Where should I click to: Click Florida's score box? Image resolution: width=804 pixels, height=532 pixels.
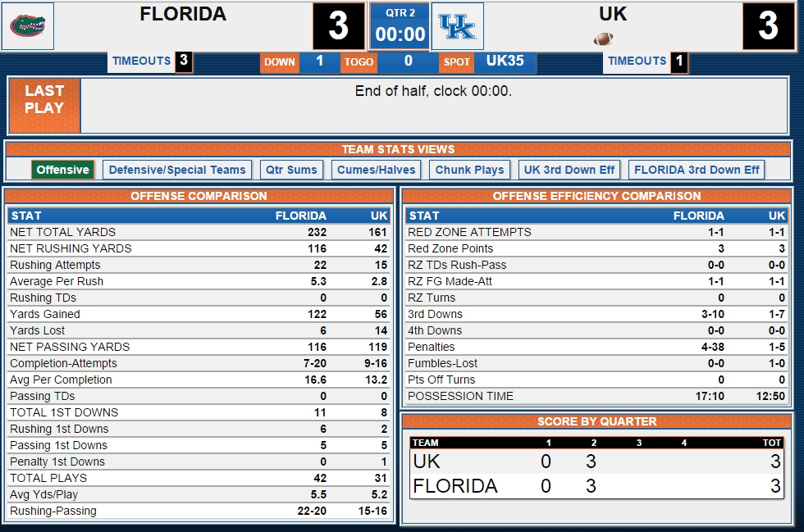338,25
